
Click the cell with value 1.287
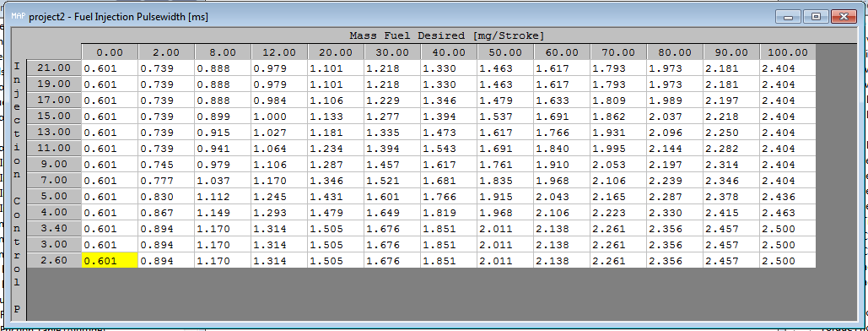336,165
